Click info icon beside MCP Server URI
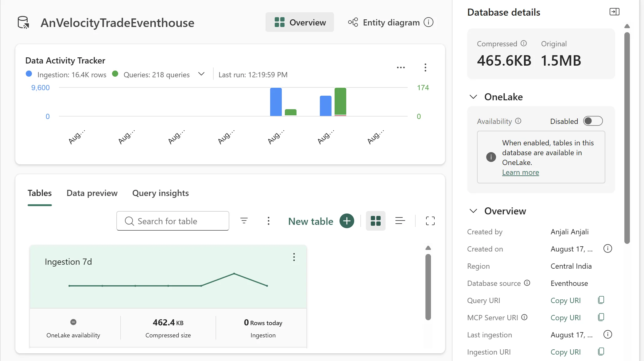 click(x=524, y=317)
